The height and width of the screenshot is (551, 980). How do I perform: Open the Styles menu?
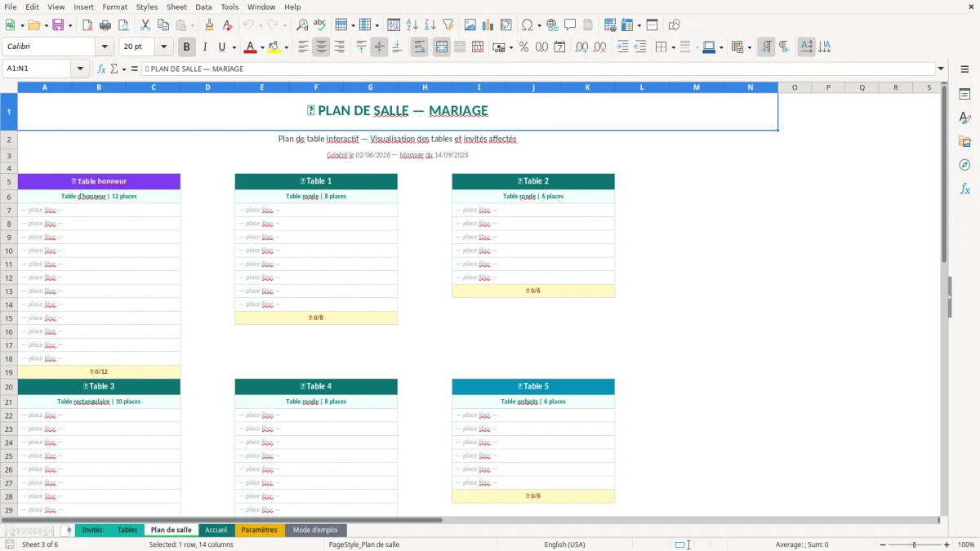coord(147,7)
